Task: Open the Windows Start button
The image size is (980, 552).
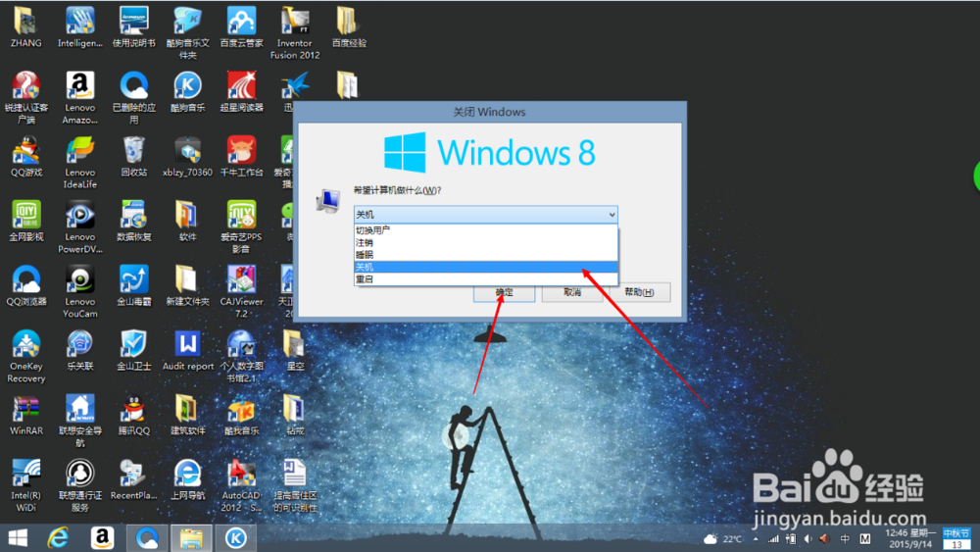Action: (x=18, y=537)
